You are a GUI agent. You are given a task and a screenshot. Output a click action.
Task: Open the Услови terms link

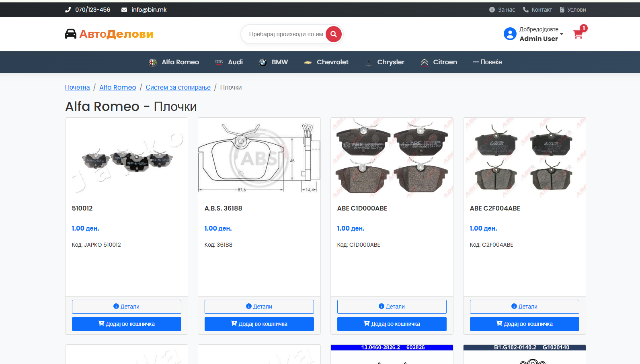tap(572, 10)
